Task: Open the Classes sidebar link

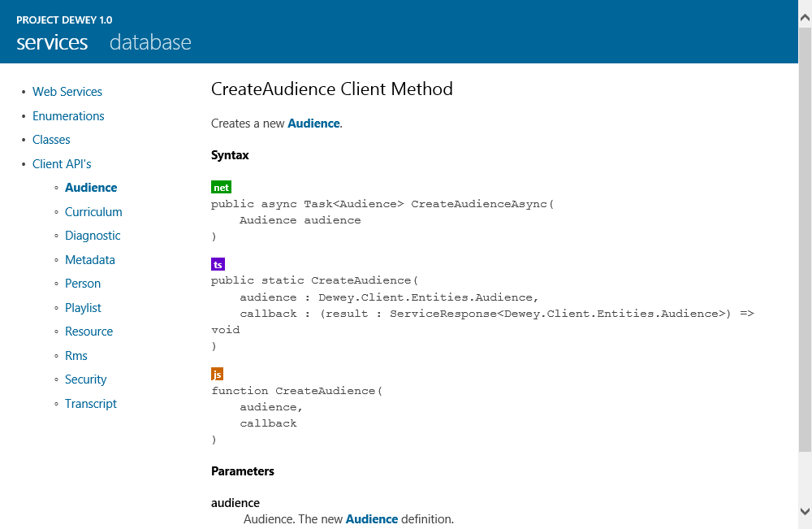Action: point(51,140)
